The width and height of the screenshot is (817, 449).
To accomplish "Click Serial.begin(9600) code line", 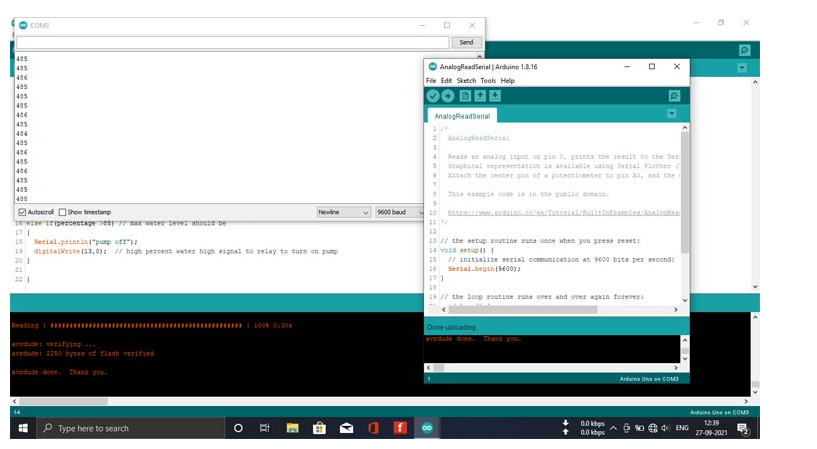I will tap(484, 269).
